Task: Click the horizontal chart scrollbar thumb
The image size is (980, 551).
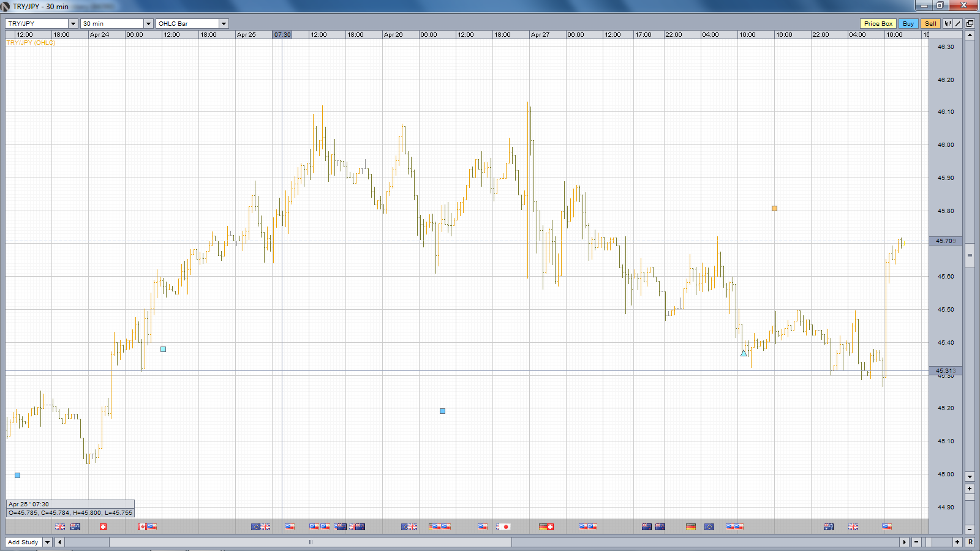Action: pos(311,542)
